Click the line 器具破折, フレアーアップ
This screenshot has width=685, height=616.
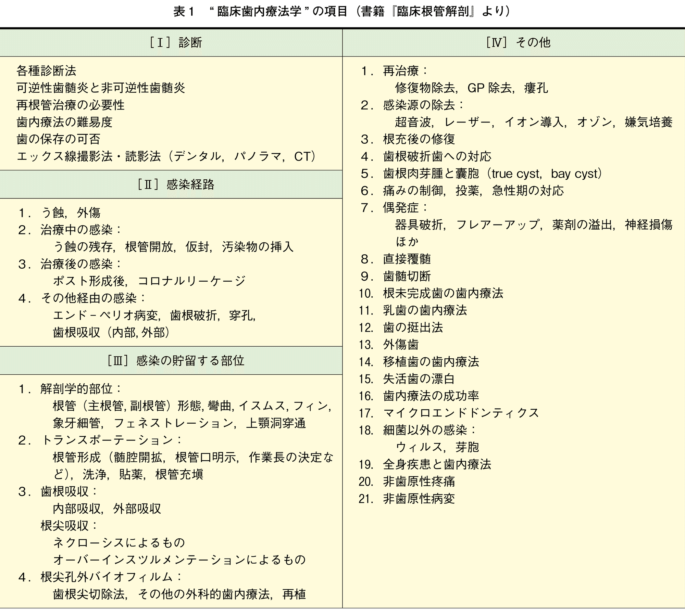point(534,225)
